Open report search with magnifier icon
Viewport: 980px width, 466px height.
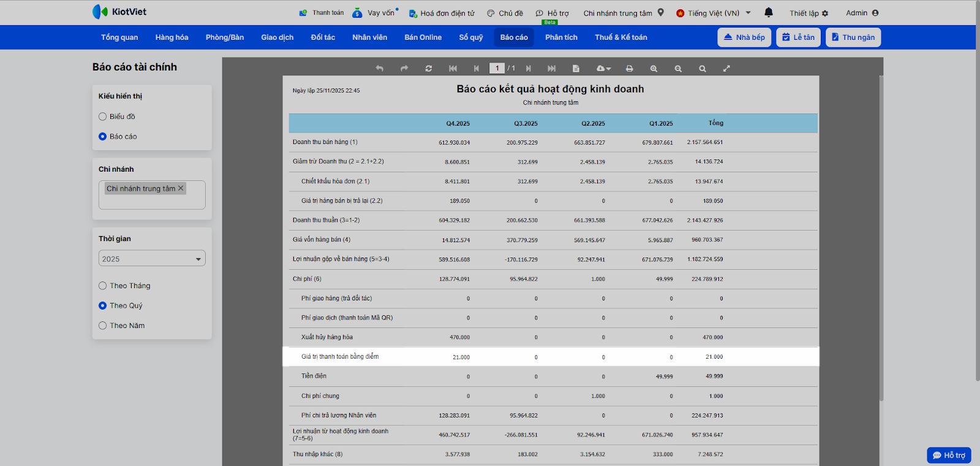[703, 69]
